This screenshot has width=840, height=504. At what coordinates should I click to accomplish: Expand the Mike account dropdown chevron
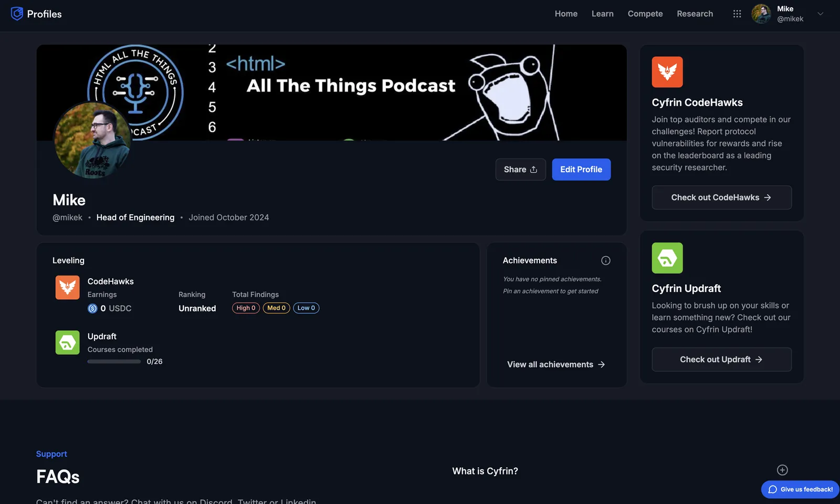coord(821,14)
